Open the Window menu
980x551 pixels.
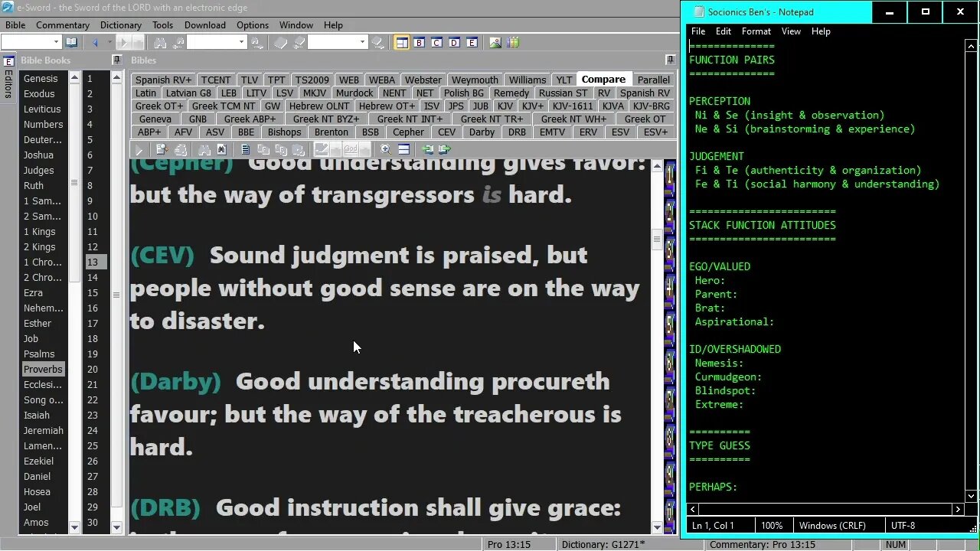click(x=296, y=25)
